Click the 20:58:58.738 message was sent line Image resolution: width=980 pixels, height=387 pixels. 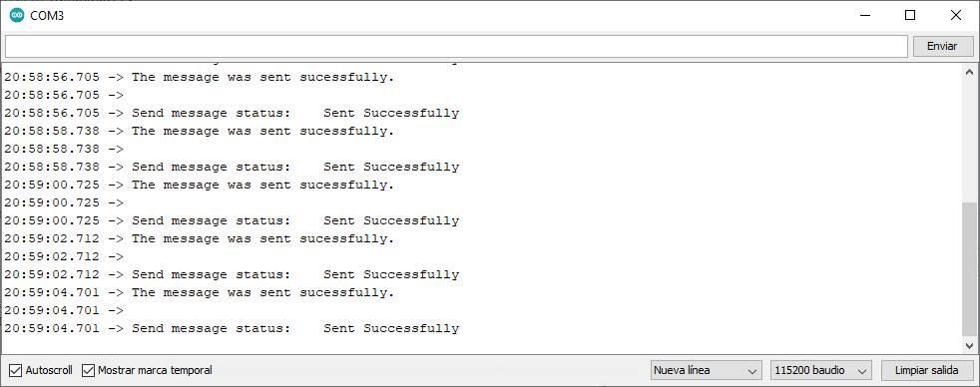point(200,131)
